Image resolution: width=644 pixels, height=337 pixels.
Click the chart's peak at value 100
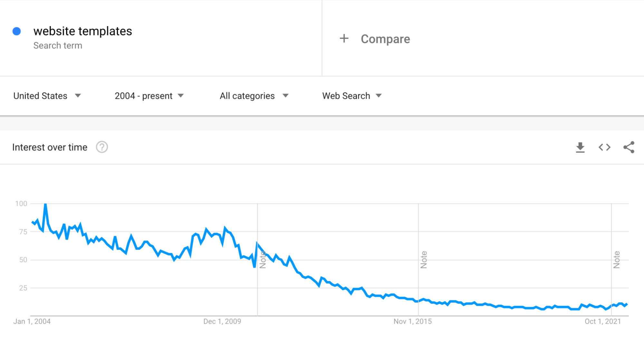[45, 204]
